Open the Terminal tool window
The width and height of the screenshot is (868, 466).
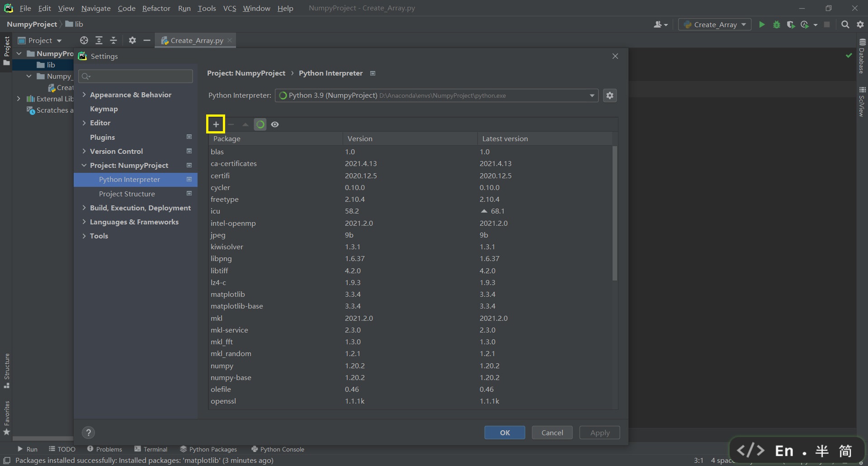pyautogui.click(x=151, y=449)
